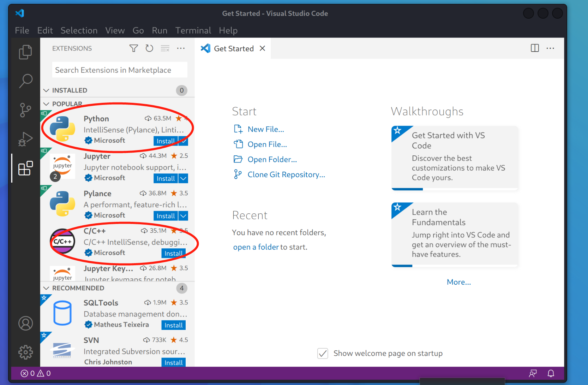Collapse the RECOMMENDED section

click(46, 288)
